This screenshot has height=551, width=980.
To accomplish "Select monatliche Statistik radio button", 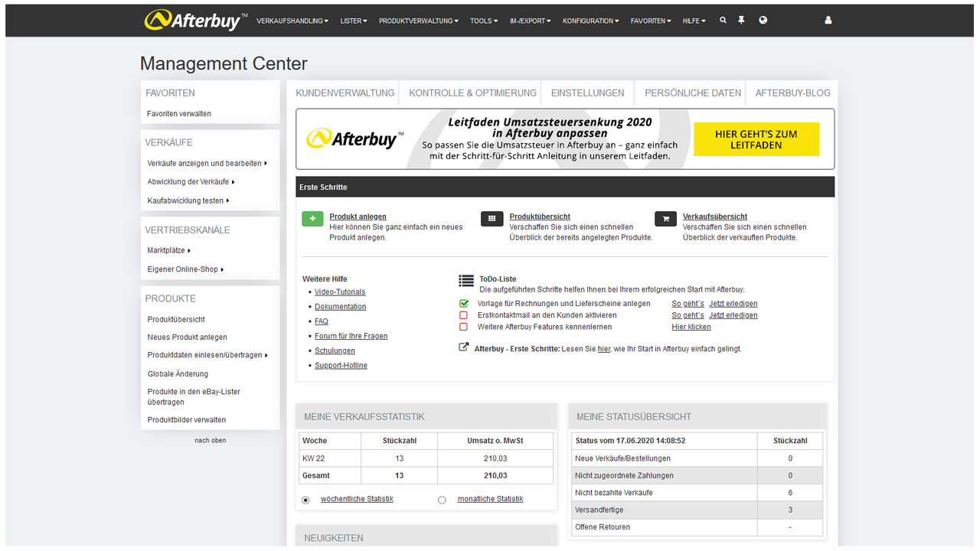I will (442, 500).
